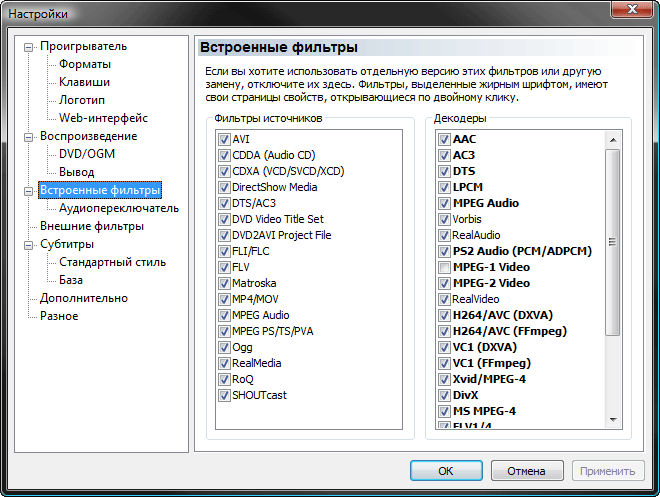Click the Отмена button
660x497 pixels.
[527, 470]
